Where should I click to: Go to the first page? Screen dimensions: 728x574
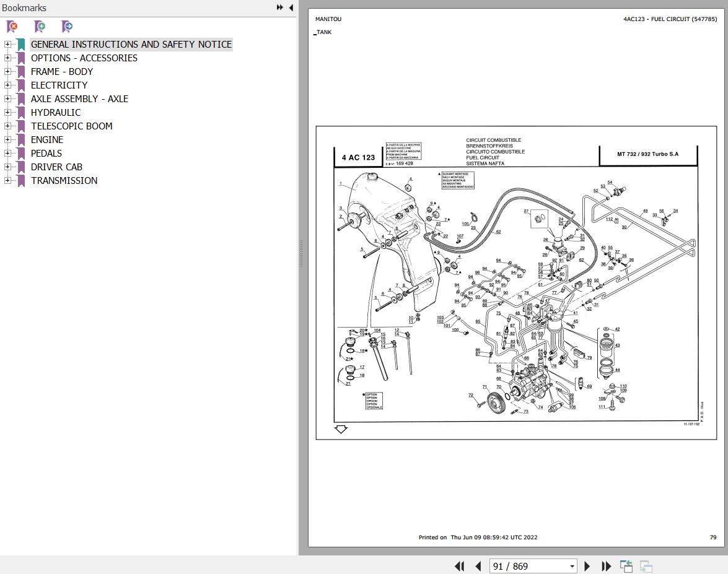(x=459, y=566)
